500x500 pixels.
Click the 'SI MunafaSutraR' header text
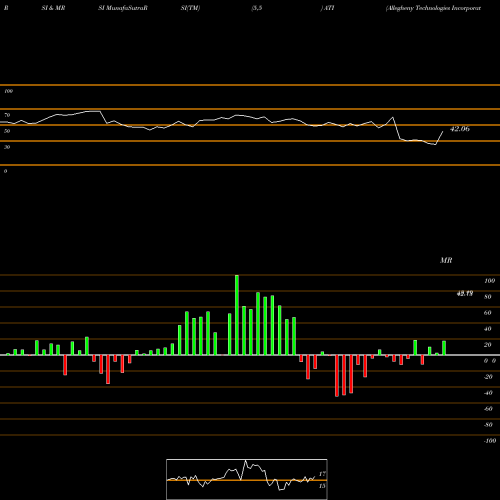point(123,8)
